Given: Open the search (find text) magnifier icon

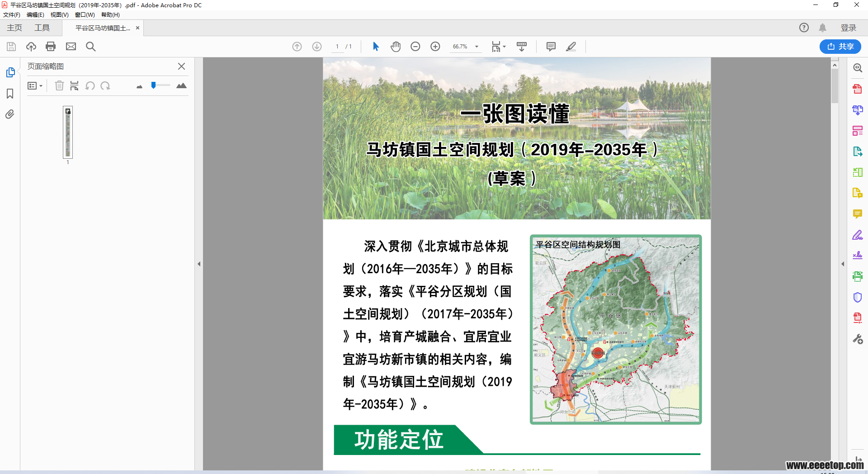Looking at the screenshot, I should (x=91, y=47).
